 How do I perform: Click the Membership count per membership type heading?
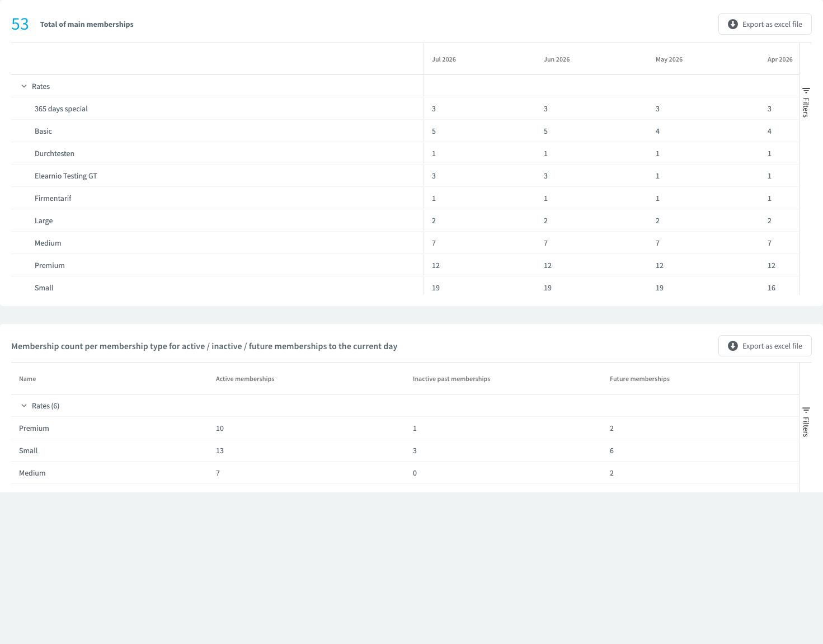click(x=204, y=346)
